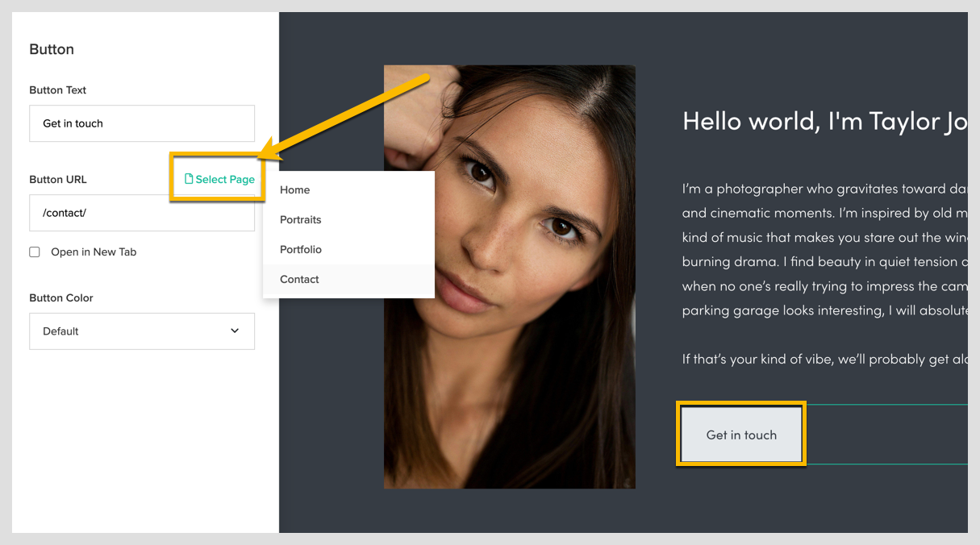The image size is (980, 545).
Task: Enable the Open in New Tab checkbox
Action: tap(35, 252)
